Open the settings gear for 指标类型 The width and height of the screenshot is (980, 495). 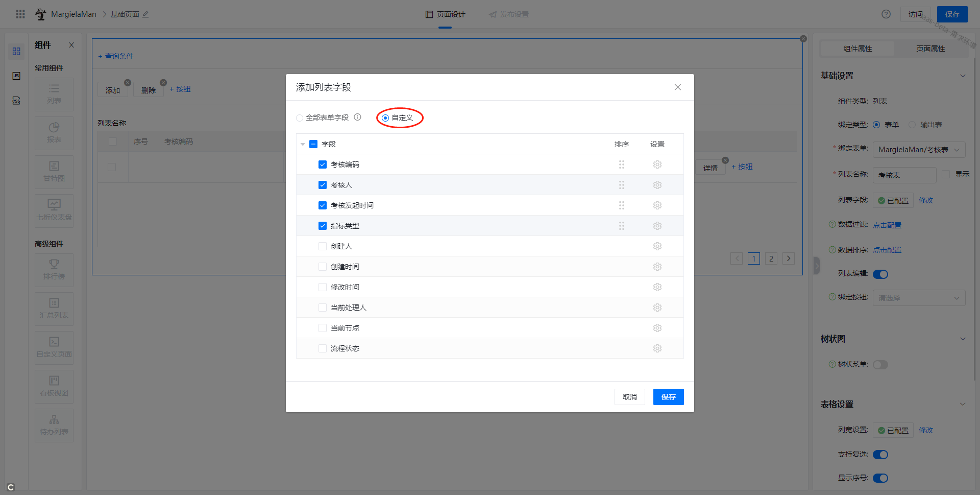(657, 226)
